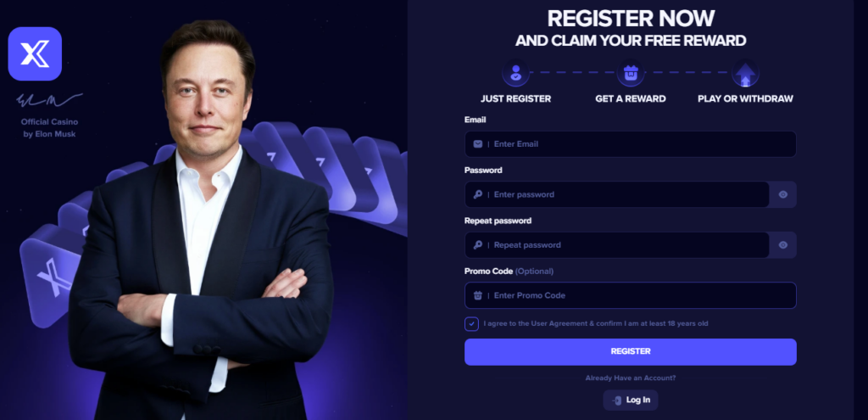Click the envelope icon in Email field
868x420 pixels.
point(478,144)
